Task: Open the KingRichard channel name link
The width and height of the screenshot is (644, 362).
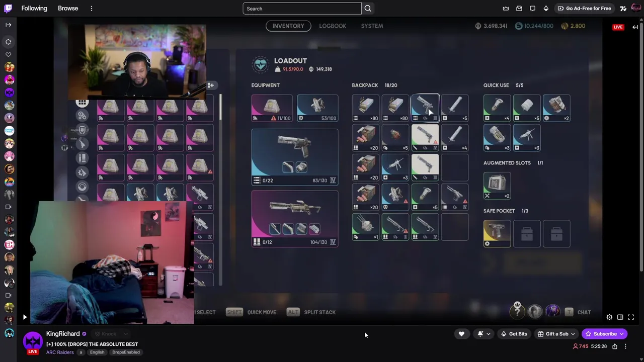Action: coord(63,334)
